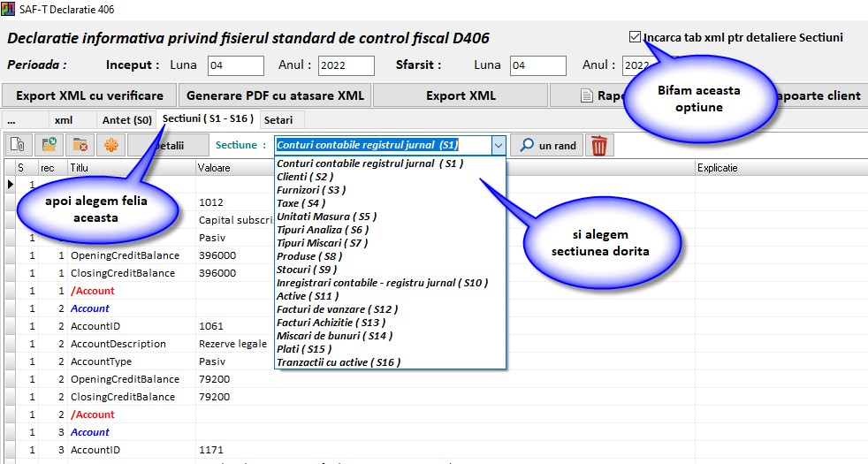Click the document copy icon in the toolbar

(x=19, y=145)
